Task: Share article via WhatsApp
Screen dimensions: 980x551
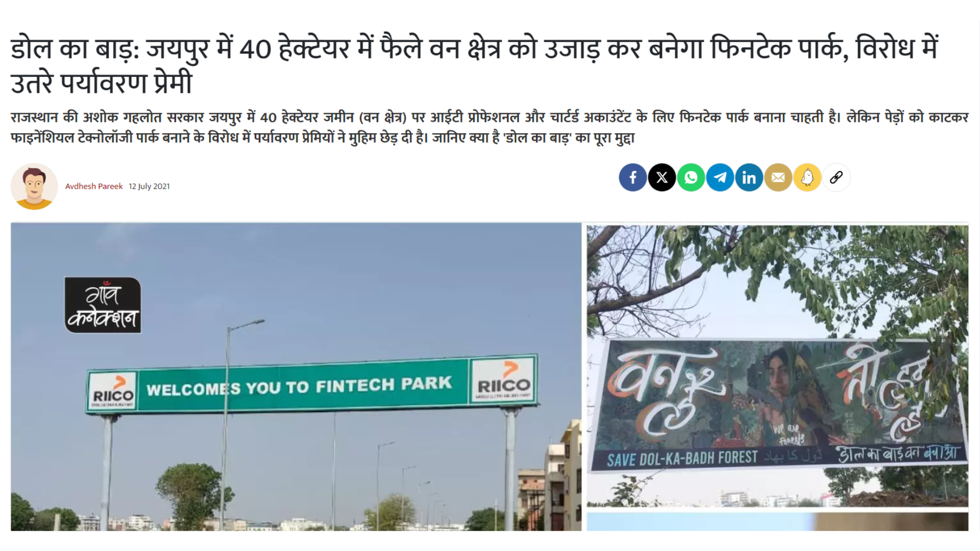Action: tap(691, 178)
